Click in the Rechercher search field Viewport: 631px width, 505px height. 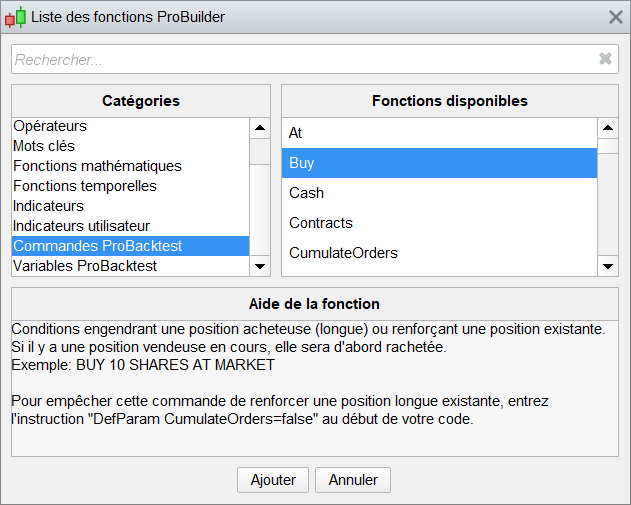click(x=300, y=59)
